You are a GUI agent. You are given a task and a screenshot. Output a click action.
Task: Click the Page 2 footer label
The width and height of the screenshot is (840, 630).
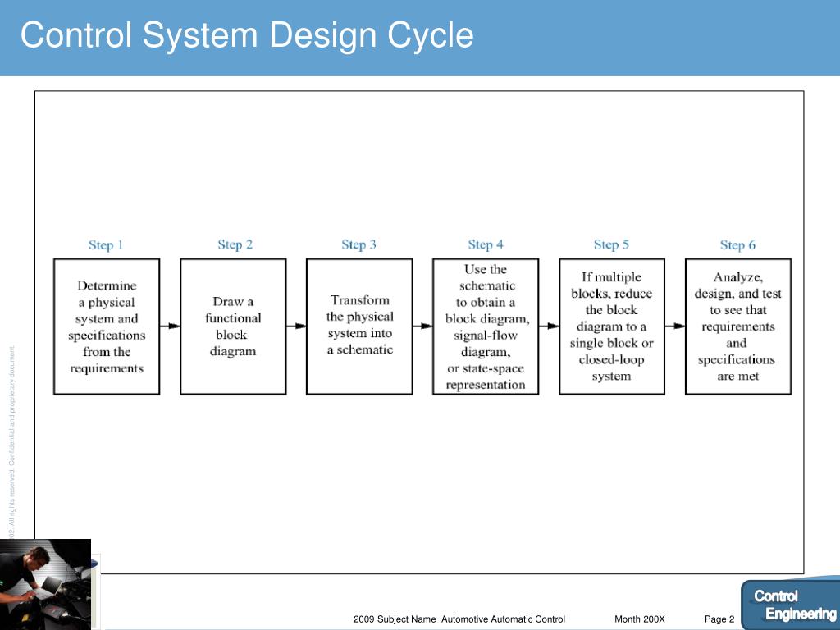(719, 619)
